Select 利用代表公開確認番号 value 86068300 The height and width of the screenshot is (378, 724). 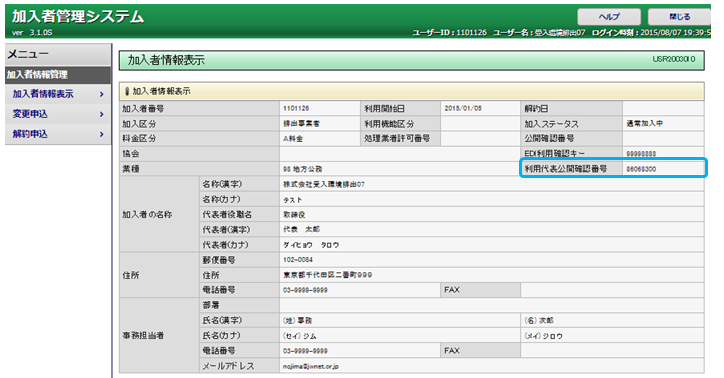click(x=641, y=169)
